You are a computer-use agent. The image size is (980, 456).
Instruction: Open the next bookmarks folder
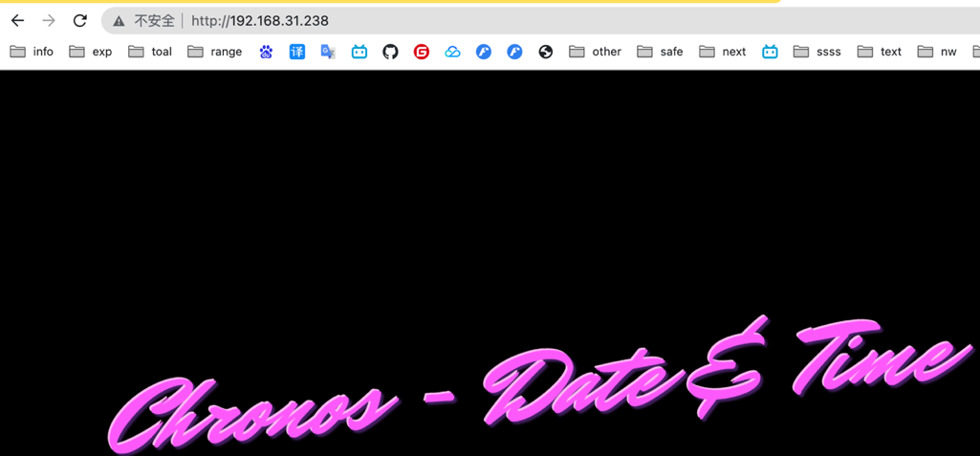[723, 52]
